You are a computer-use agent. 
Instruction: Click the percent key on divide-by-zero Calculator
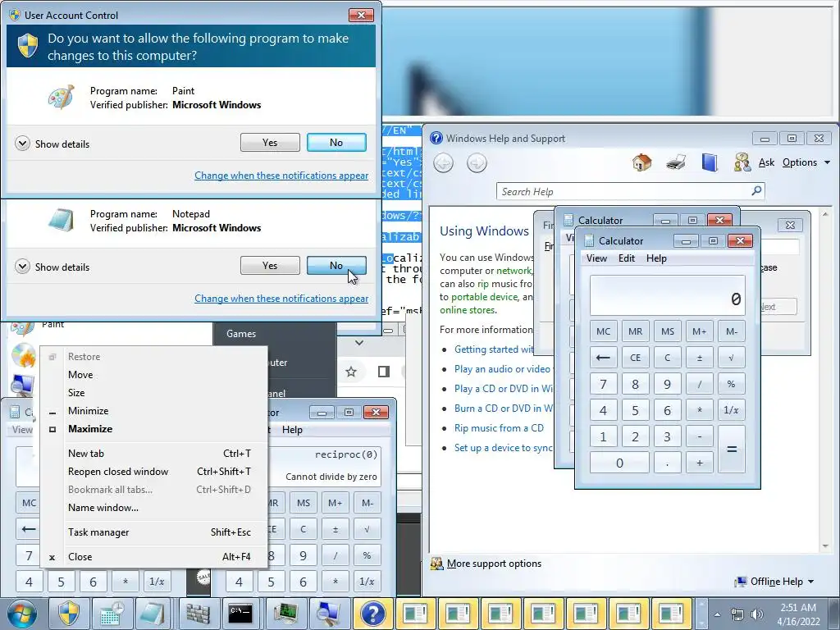pyautogui.click(x=367, y=555)
